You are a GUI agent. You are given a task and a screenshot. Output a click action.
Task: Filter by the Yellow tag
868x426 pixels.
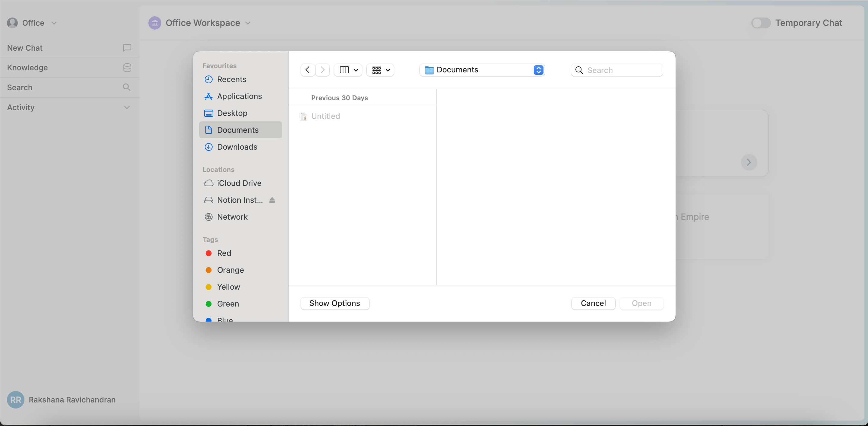pos(241,287)
